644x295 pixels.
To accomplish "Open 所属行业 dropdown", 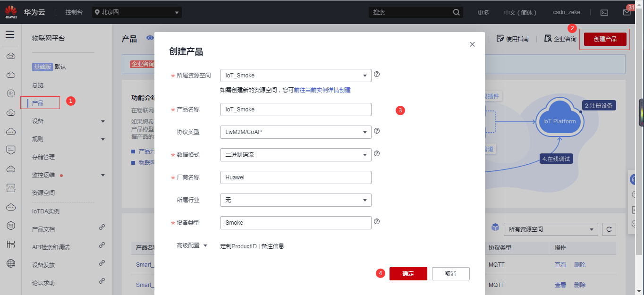I will click(x=296, y=200).
